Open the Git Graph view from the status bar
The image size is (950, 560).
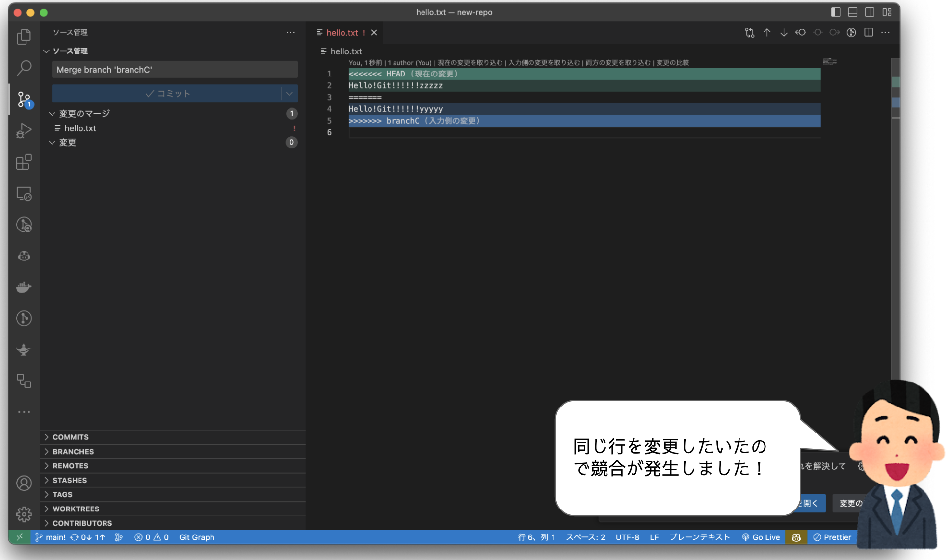pyautogui.click(x=196, y=537)
